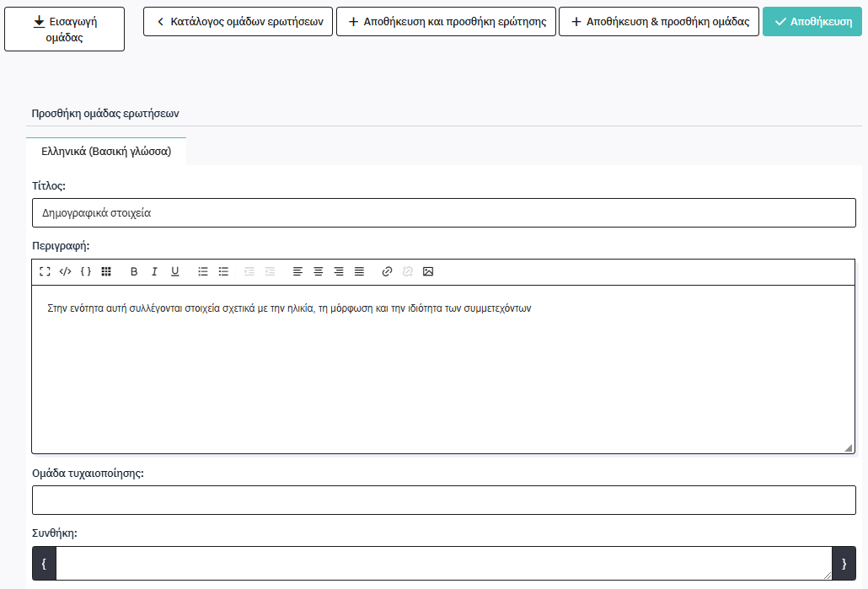The width and height of the screenshot is (868, 589).
Task: Click the Ομάδα τυχαιοποίησης label
Action: (x=88, y=474)
